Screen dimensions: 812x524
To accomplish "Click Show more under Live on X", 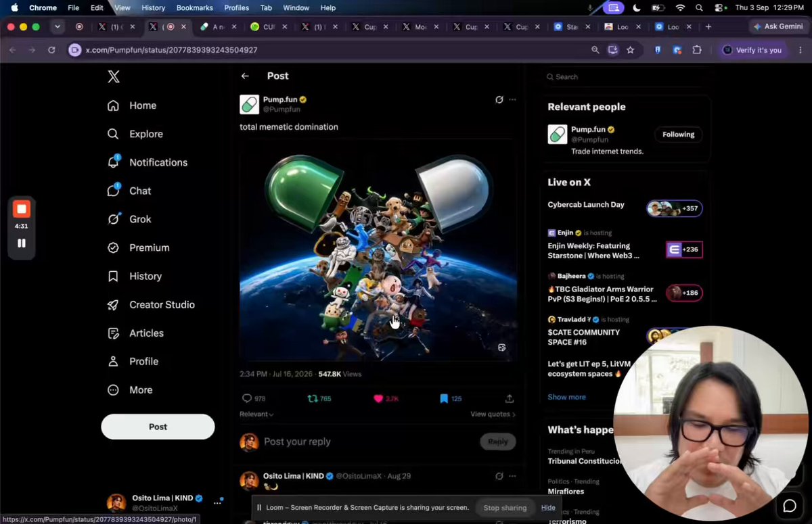I will tap(566, 397).
